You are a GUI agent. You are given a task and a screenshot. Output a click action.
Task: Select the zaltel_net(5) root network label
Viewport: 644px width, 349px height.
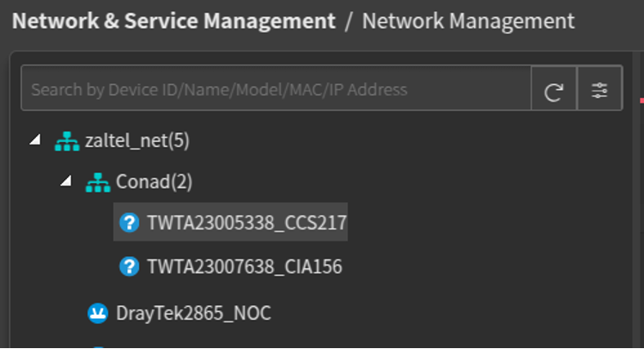[137, 141]
